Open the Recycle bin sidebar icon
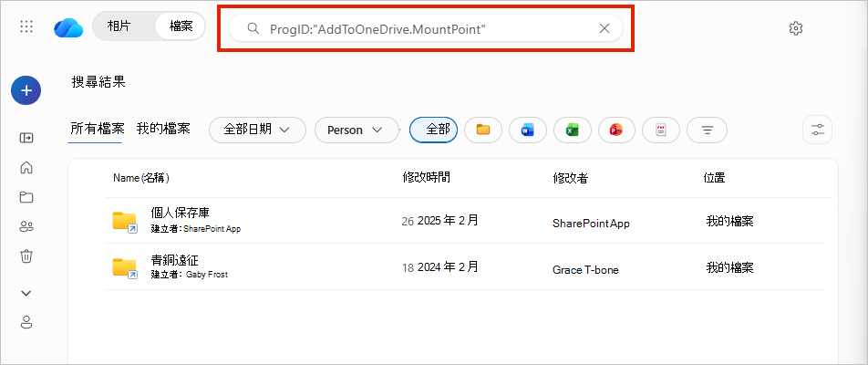The image size is (868, 365). click(x=26, y=255)
